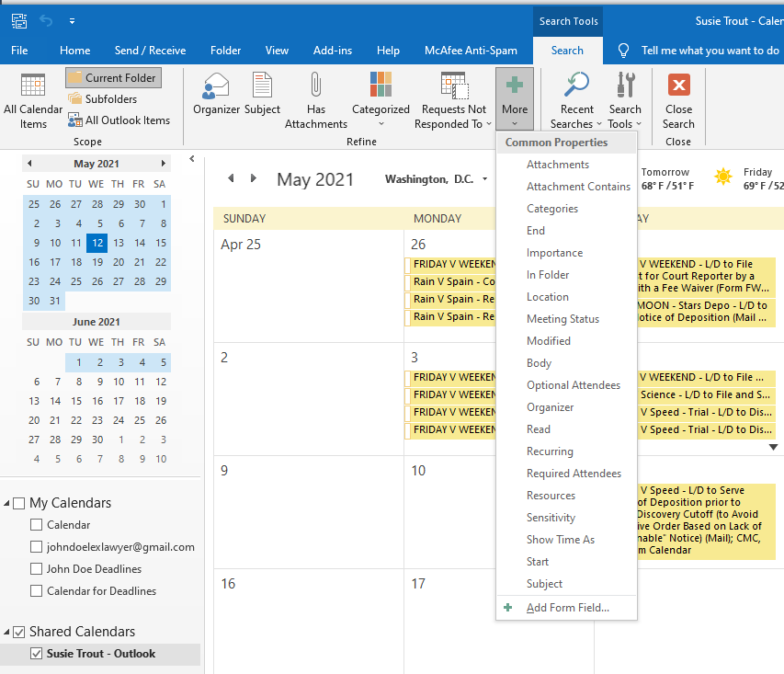Check the Calendar for Deadlines checkbox

click(x=37, y=591)
